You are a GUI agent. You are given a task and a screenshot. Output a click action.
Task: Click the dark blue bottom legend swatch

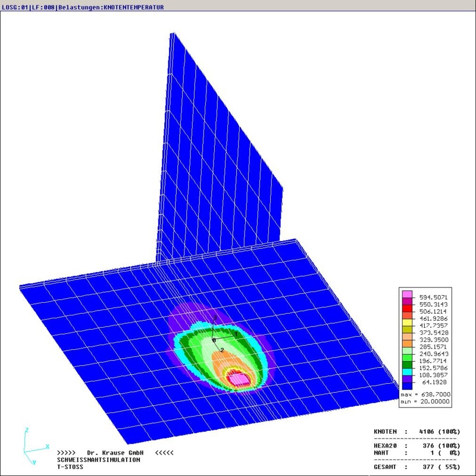(407, 386)
